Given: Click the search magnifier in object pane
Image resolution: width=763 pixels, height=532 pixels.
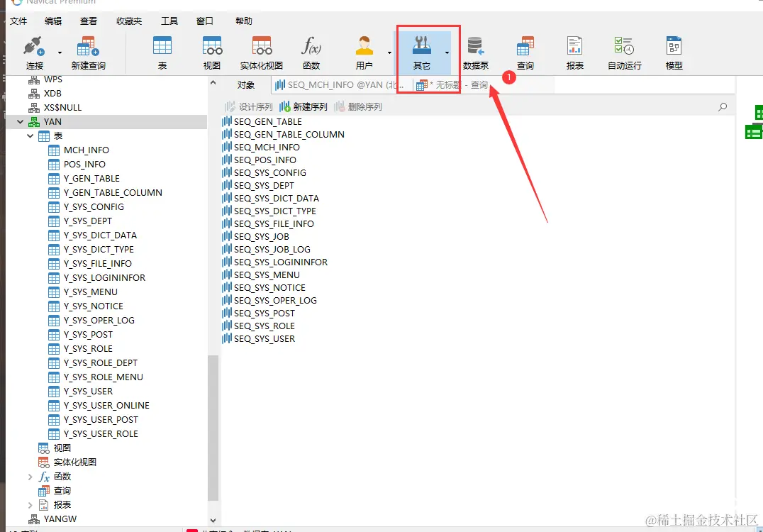Looking at the screenshot, I should coord(723,106).
